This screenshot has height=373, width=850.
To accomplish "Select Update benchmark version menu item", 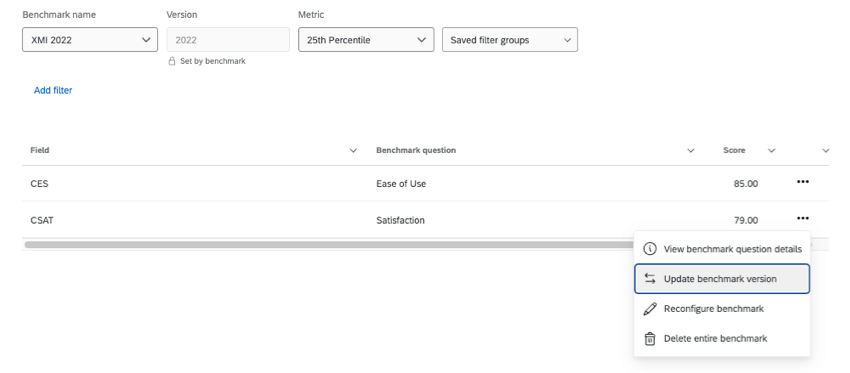I will tap(722, 279).
